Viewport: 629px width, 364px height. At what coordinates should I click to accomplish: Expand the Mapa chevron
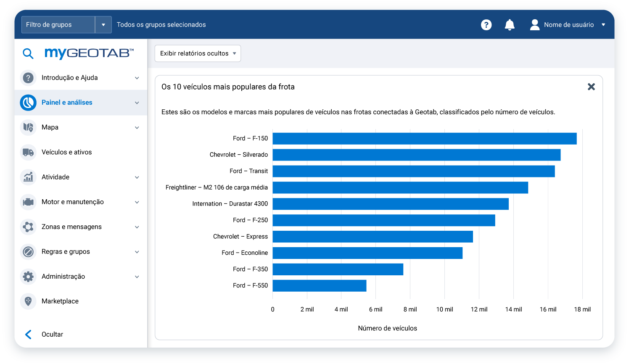coord(137,127)
